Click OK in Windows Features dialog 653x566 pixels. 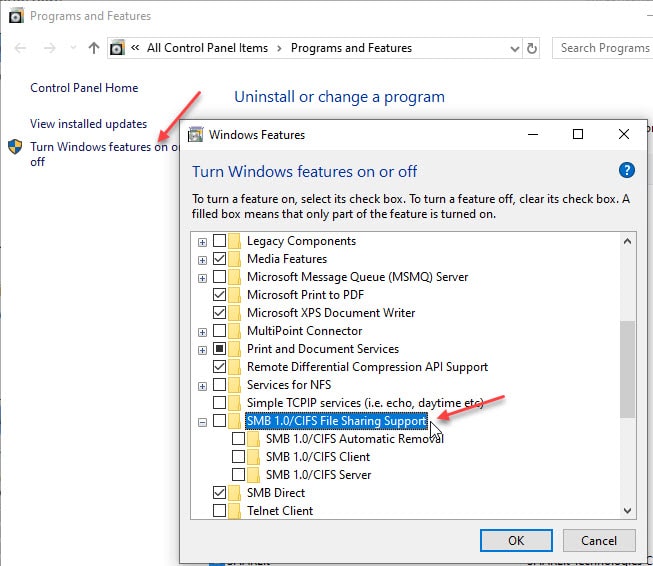pos(516,541)
